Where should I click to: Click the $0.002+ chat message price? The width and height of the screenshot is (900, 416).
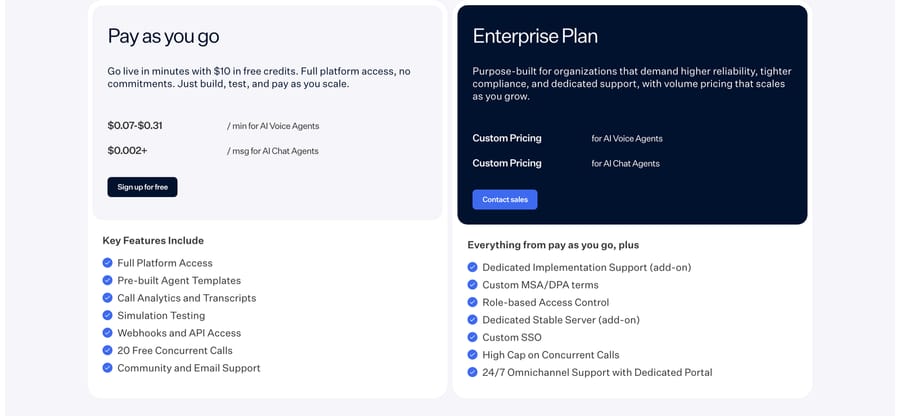pos(127,151)
